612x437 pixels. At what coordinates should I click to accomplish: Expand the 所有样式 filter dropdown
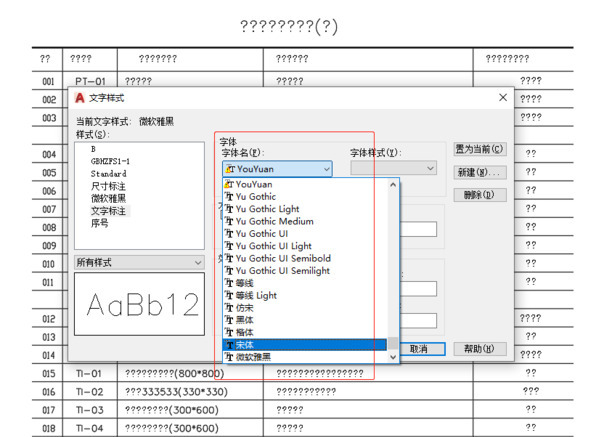click(139, 263)
